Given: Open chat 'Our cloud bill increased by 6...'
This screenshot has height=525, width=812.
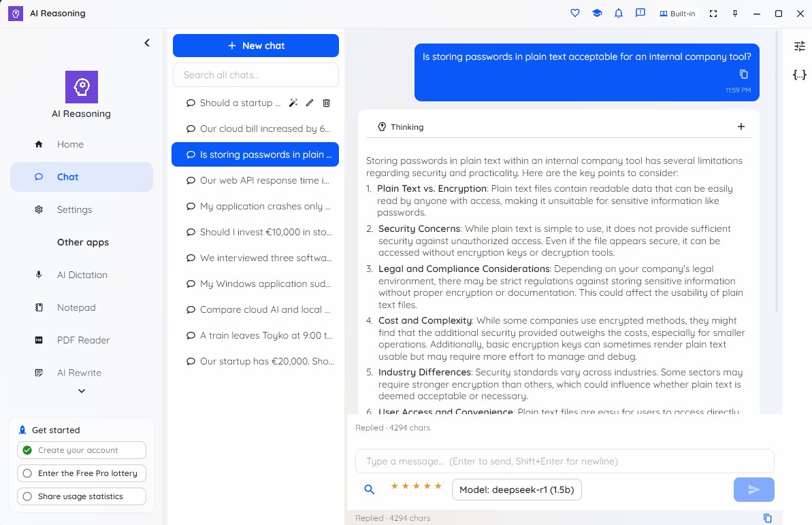Looking at the screenshot, I should (256, 129).
